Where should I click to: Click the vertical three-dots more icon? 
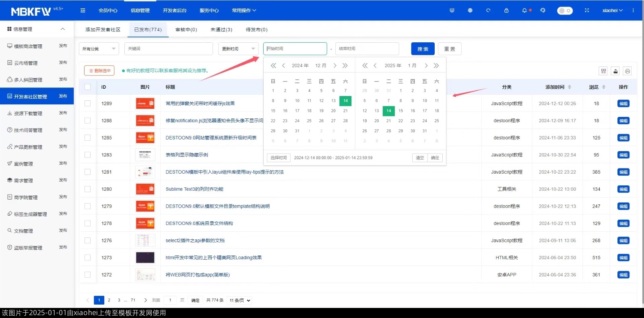point(633,10)
